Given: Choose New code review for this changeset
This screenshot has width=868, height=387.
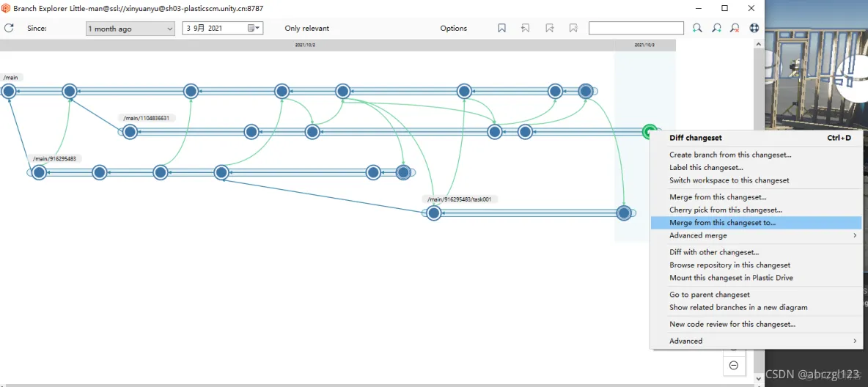Looking at the screenshot, I should tap(756, 325).
